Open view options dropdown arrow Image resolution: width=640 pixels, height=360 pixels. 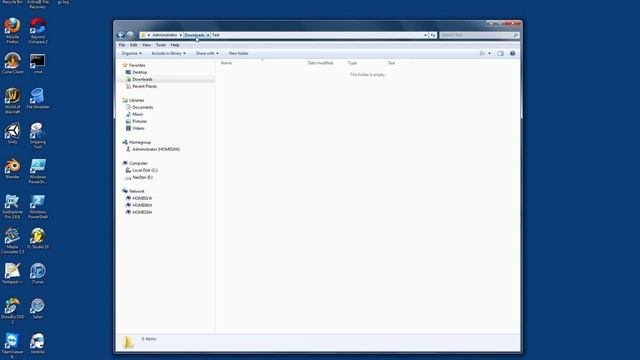click(x=489, y=53)
